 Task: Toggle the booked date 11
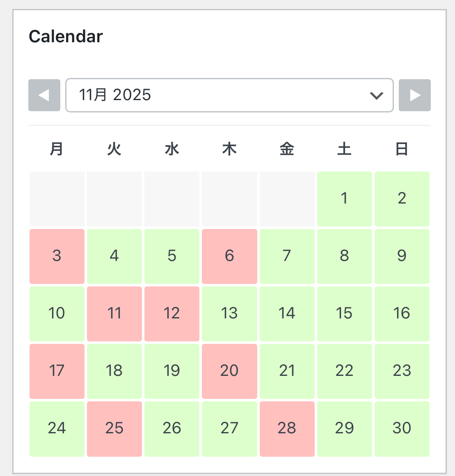coord(114,314)
